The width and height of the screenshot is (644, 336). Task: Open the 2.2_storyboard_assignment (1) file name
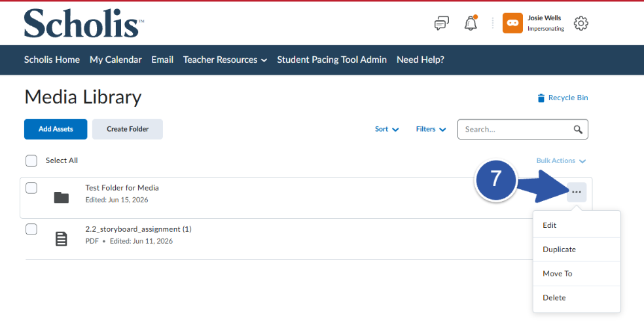[x=138, y=229]
